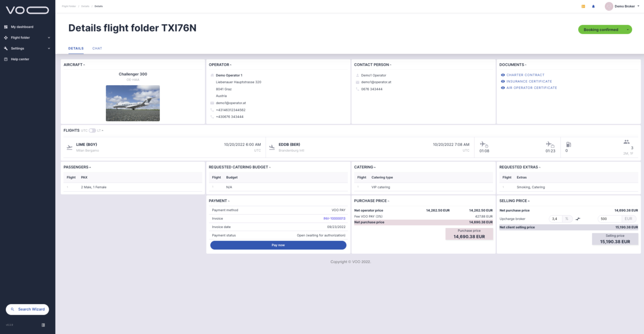Click the notification bell icon

[x=593, y=6]
